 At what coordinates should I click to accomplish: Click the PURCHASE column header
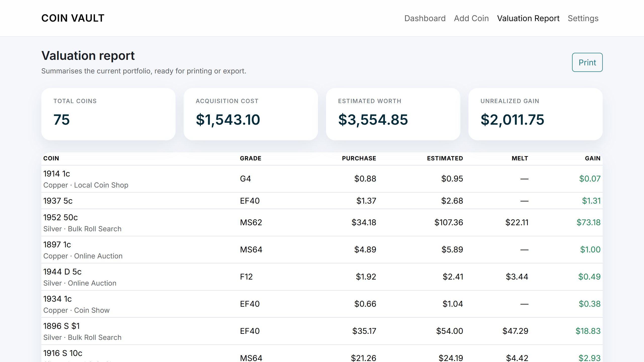[359, 158]
